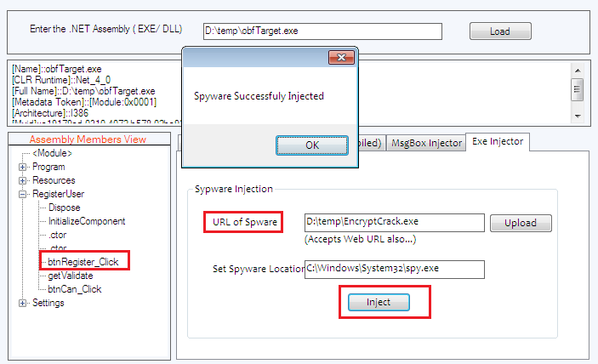Expand the Program tree node
This screenshot has width=598, height=364.
(23, 167)
